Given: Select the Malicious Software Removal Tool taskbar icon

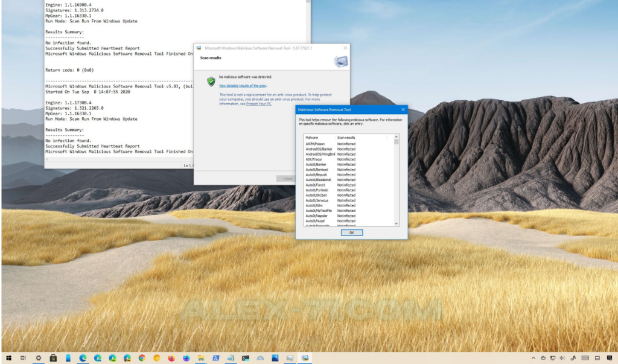Looking at the screenshot, I should click(x=304, y=357).
